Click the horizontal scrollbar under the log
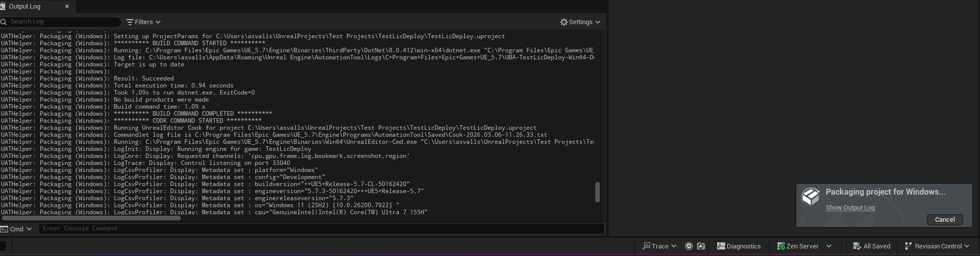Image resolution: width=980 pixels, height=256 pixels. click(91, 218)
